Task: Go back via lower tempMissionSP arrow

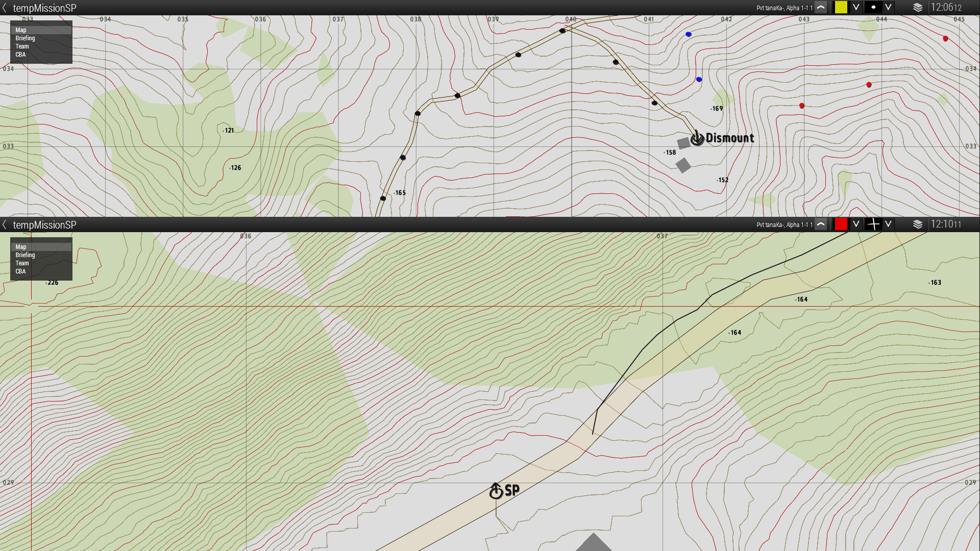Action: [5, 224]
